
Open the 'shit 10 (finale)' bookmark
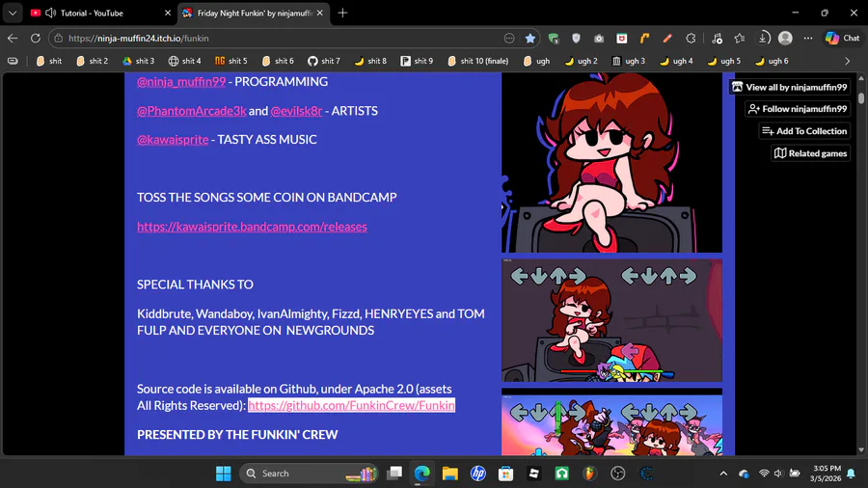(478, 61)
